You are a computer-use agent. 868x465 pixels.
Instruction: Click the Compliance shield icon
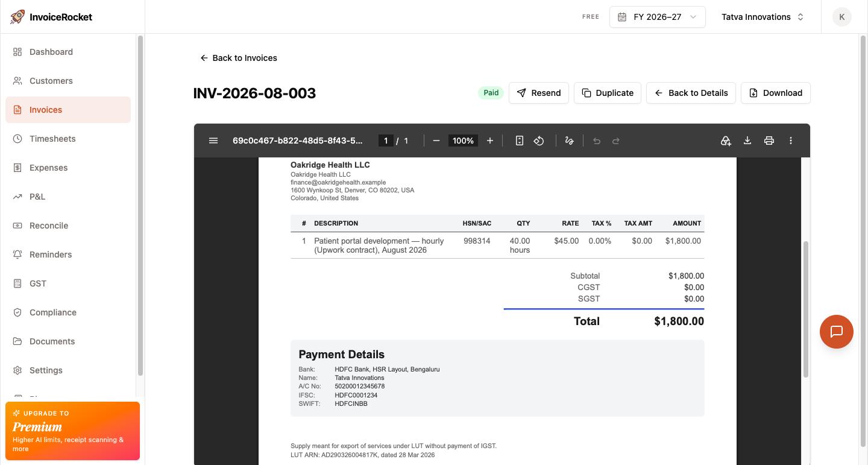[17, 312]
